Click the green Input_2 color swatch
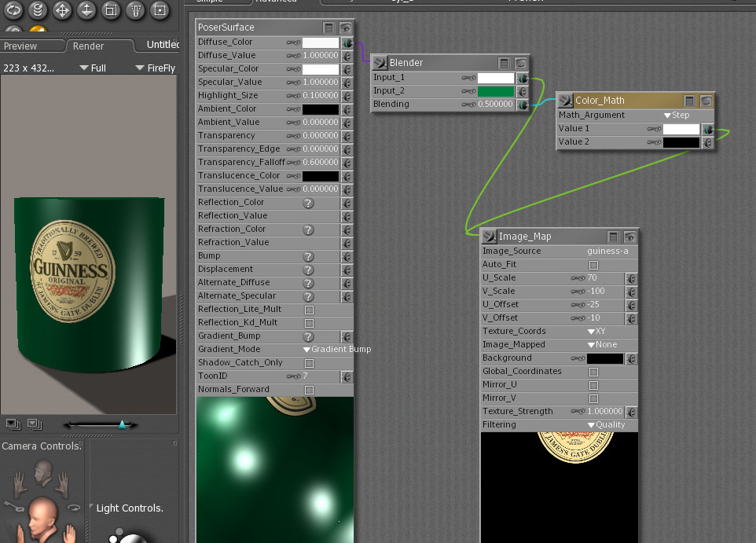Image resolution: width=756 pixels, height=543 pixels. [495, 91]
